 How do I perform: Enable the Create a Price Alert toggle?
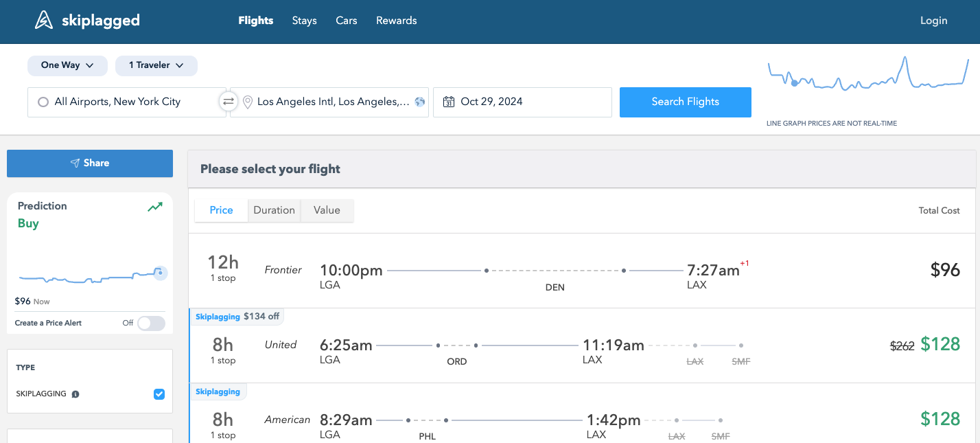pyautogui.click(x=151, y=323)
